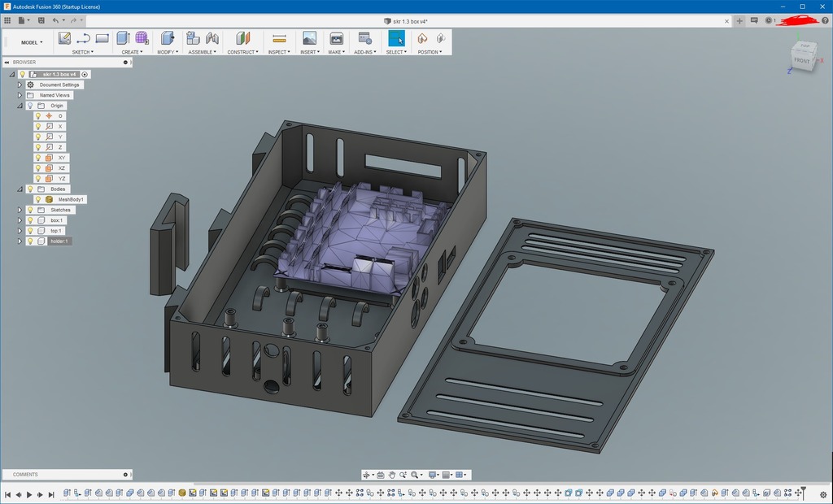The width and height of the screenshot is (833, 504).
Task: Select the Line sketch tool
Action: pos(83,38)
